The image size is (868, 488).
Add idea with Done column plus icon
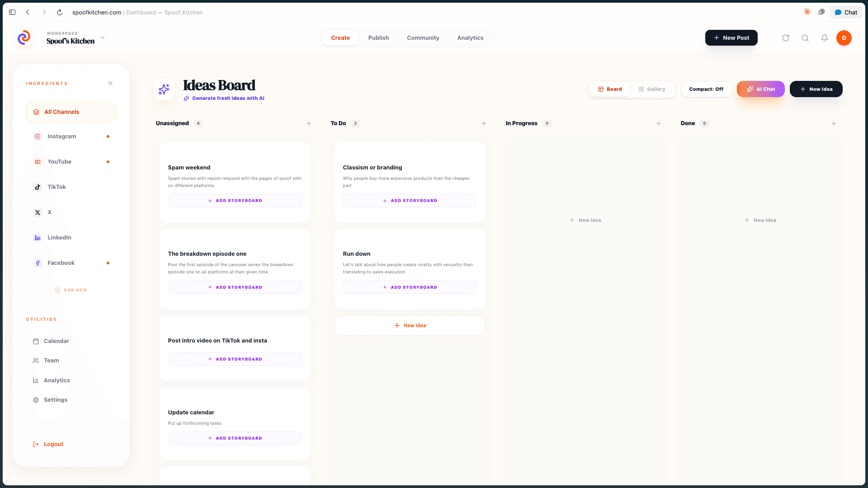[834, 123]
